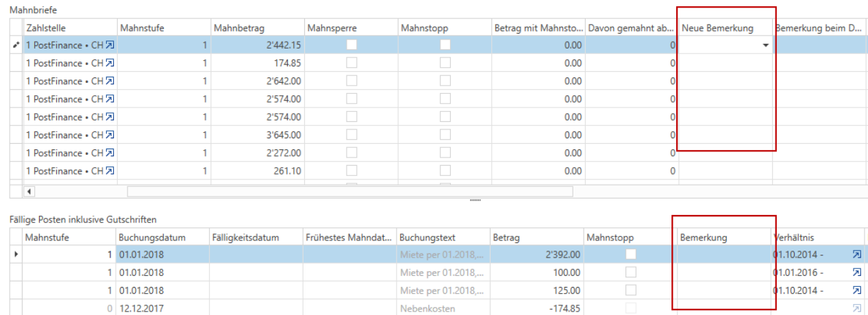Screen dimensions: 868x315
Task: Sort by the Zahlstelle column header
Action: [x=70, y=28]
